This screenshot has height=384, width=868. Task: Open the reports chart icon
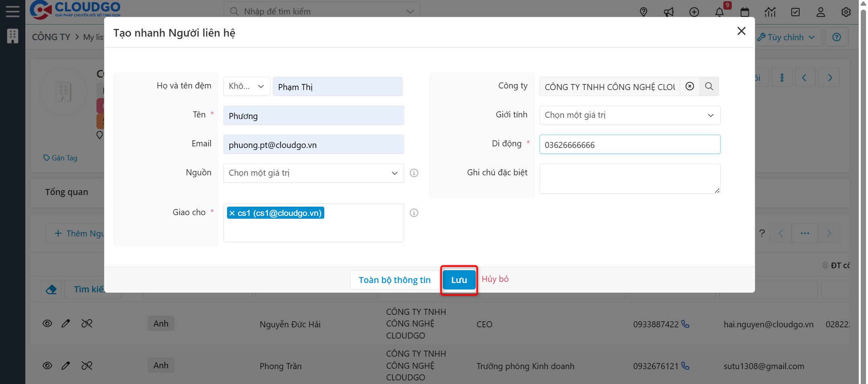[x=770, y=12]
